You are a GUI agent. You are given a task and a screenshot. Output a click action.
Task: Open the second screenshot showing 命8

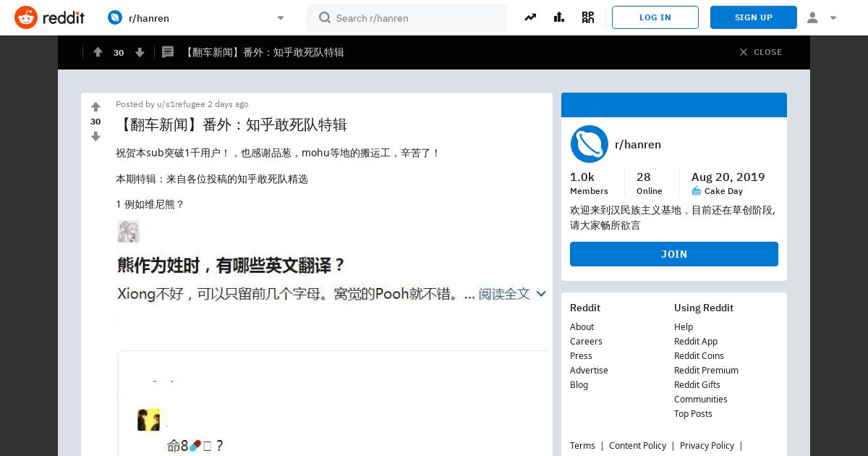[x=331, y=403]
